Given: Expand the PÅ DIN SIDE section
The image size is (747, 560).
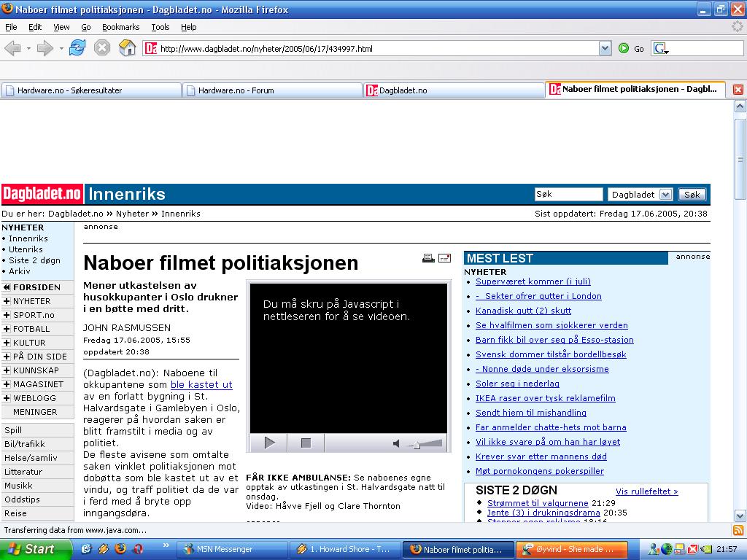Looking at the screenshot, I should pos(7,356).
